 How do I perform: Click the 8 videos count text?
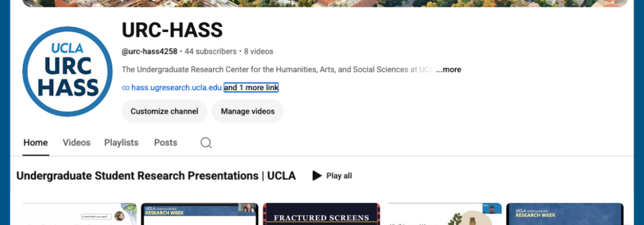click(258, 51)
